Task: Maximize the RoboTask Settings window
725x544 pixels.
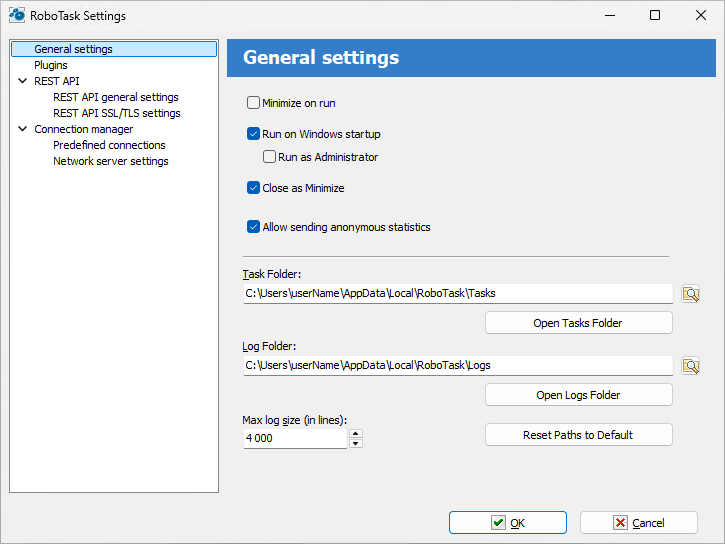Action: [655, 15]
